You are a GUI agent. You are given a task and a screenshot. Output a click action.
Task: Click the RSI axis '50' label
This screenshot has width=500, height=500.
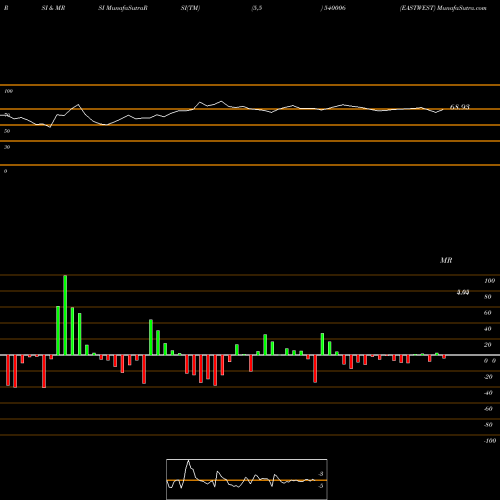[x=7, y=131]
